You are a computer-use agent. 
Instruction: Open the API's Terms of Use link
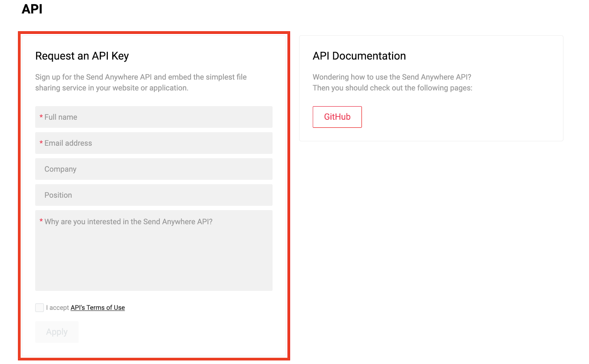coord(98,308)
